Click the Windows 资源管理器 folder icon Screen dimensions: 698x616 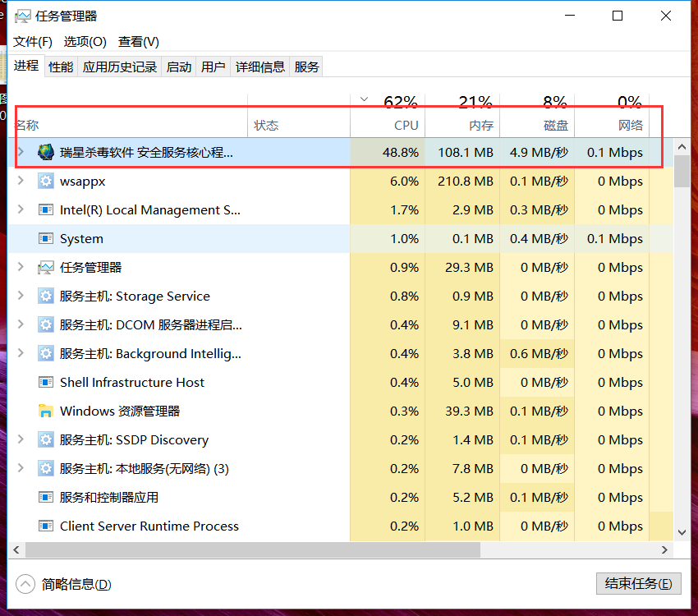(46, 411)
